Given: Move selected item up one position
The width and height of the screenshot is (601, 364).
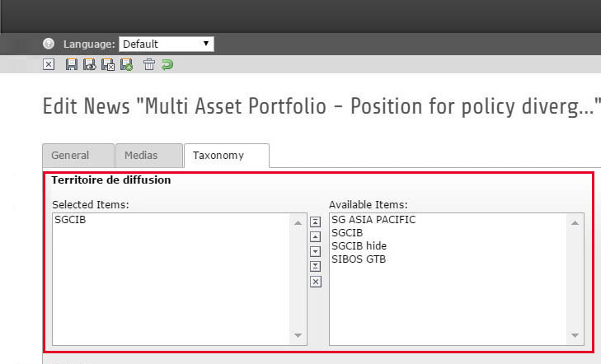Looking at the screenshot, I should (x=315, y=237).
